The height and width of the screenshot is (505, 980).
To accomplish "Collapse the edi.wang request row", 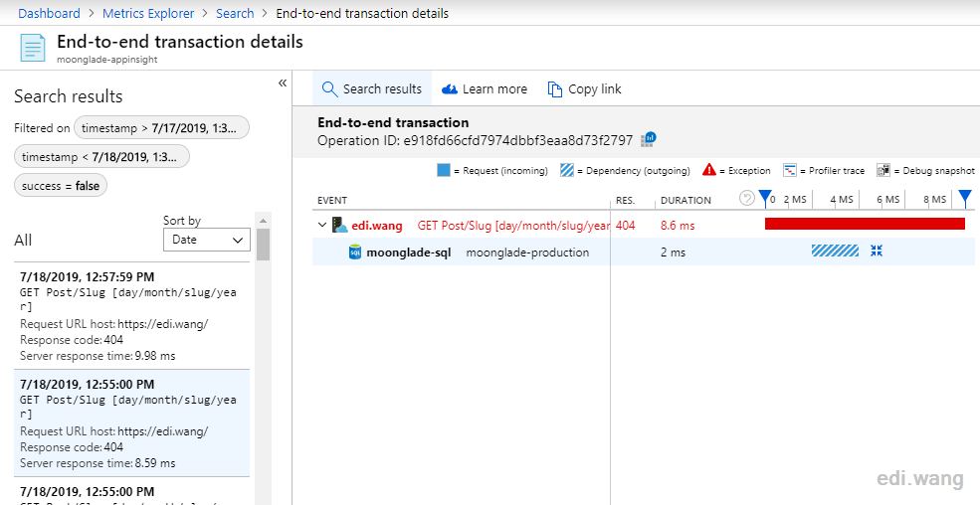I will pyautogui.click(x=322, y=226).
